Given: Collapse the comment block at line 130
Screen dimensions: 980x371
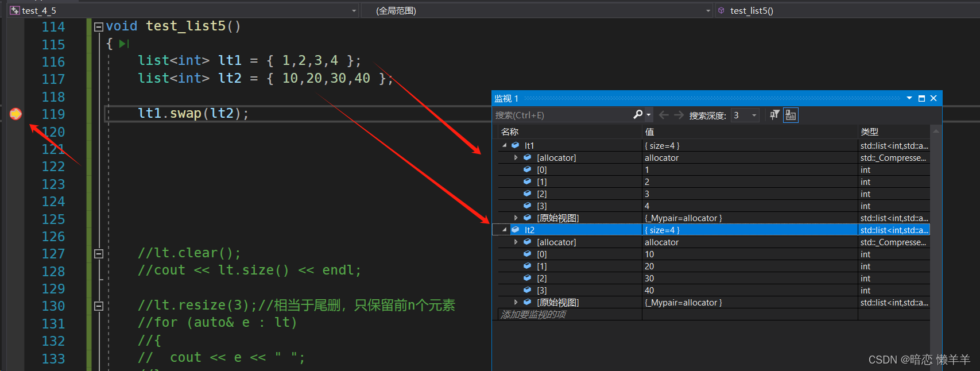Looking at the screenshot, I should coord(98,306).
